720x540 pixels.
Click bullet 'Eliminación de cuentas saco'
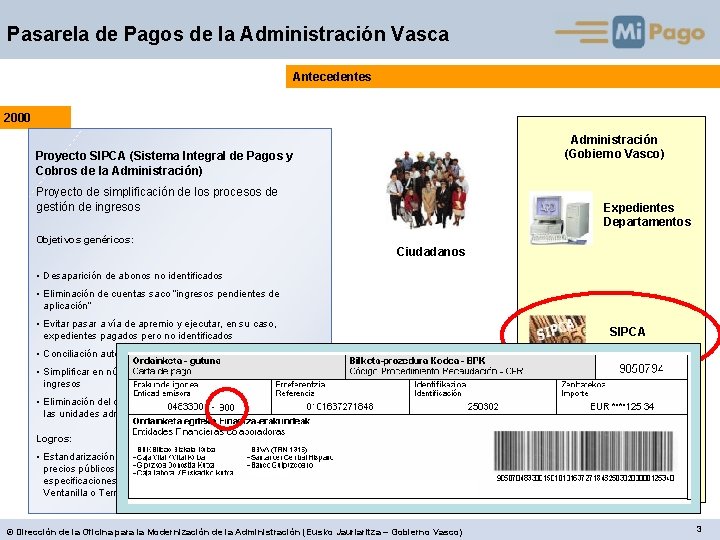tap(161, 299)
